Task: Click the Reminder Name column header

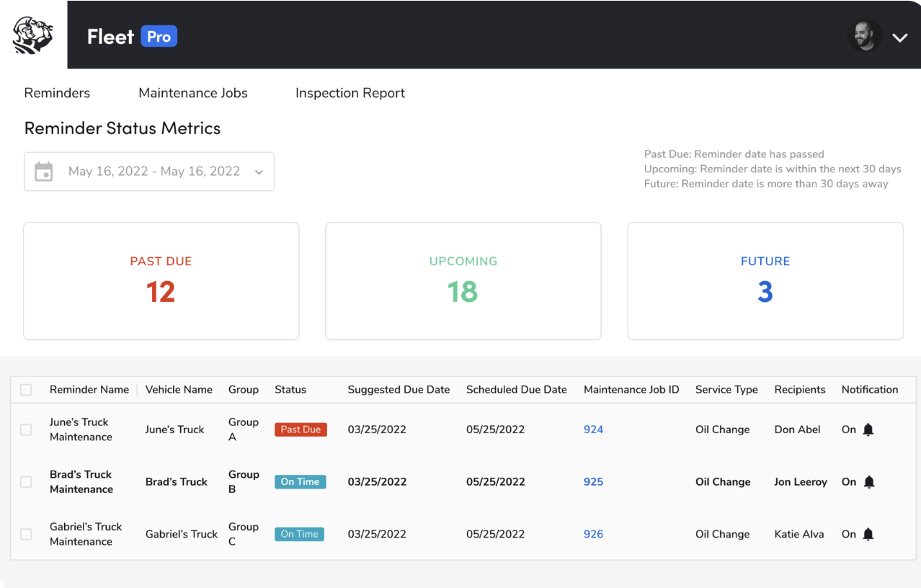Action: click(x=89, y=390)
